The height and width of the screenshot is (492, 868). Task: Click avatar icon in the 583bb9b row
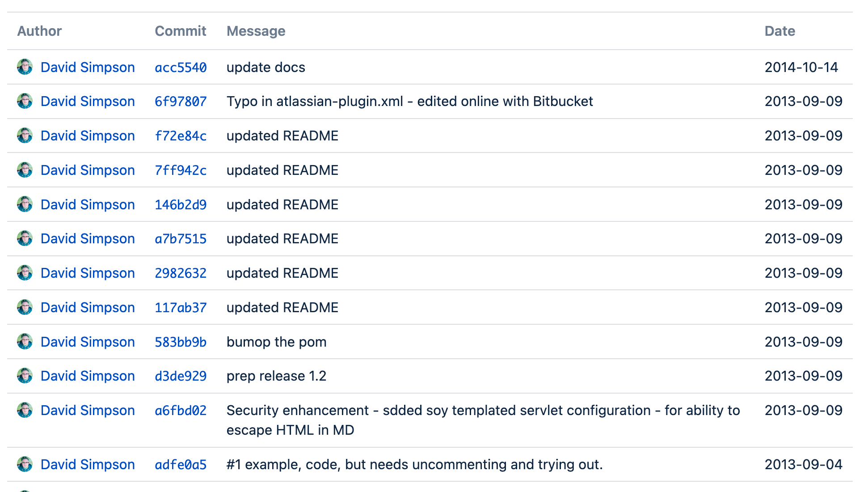[x=25, y=342]
